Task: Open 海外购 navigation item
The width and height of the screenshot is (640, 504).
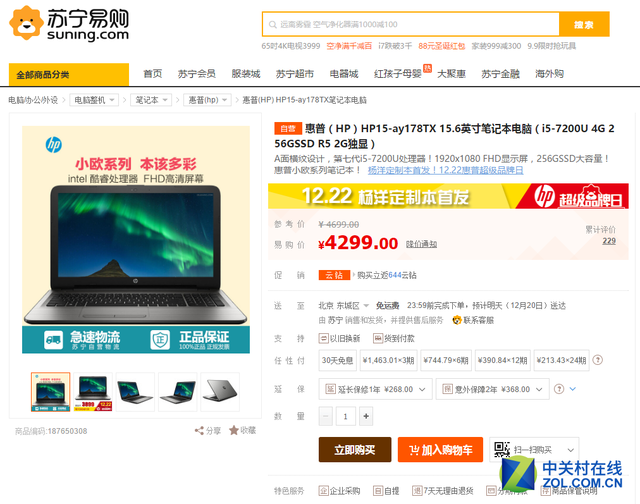Action: click(549, 74)
